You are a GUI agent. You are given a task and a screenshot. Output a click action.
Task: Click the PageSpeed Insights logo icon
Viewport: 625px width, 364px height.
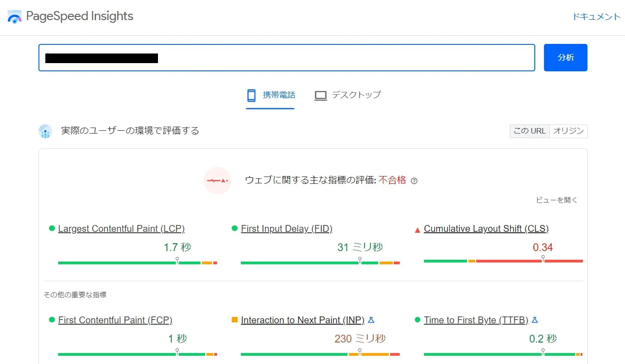[x=15, y=17]
